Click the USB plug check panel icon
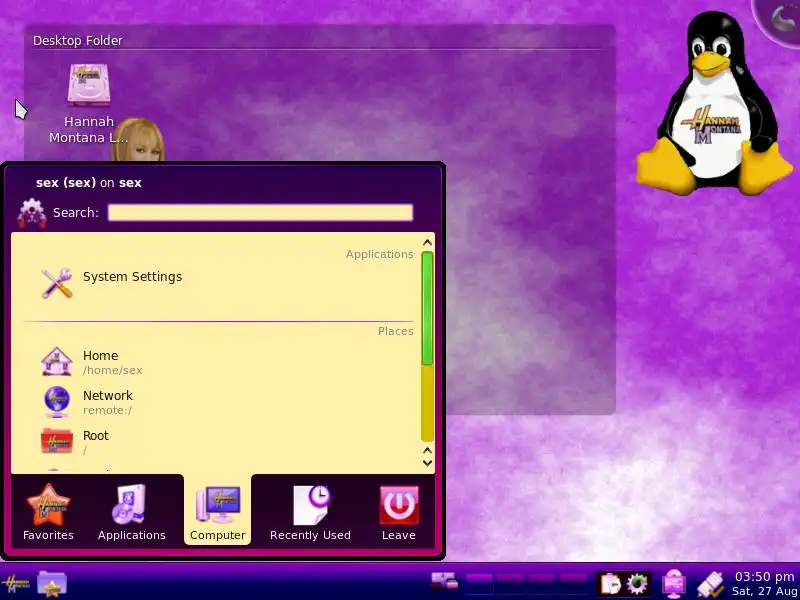This screenshot has width=800, height=600. [x=710, y=584]
